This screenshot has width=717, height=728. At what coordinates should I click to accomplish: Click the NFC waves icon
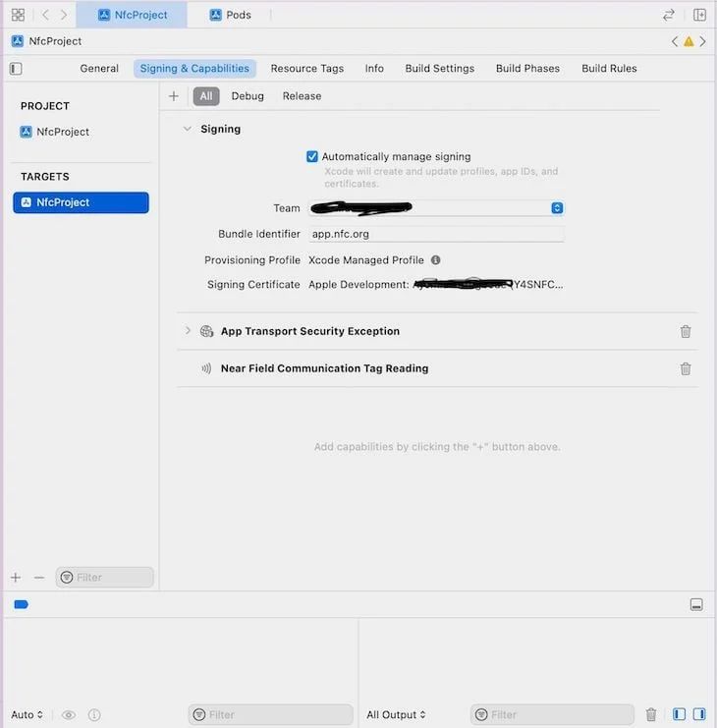(206, 368)
